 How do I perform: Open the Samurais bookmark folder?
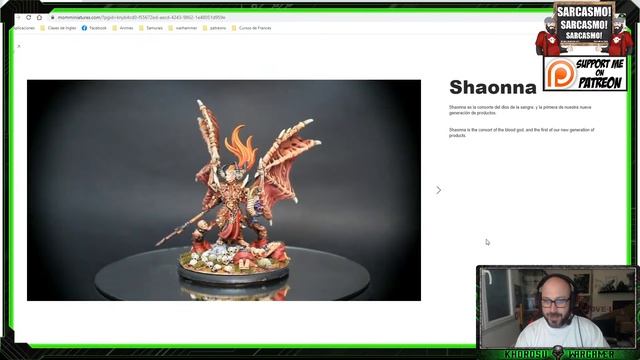click(151, 28)
